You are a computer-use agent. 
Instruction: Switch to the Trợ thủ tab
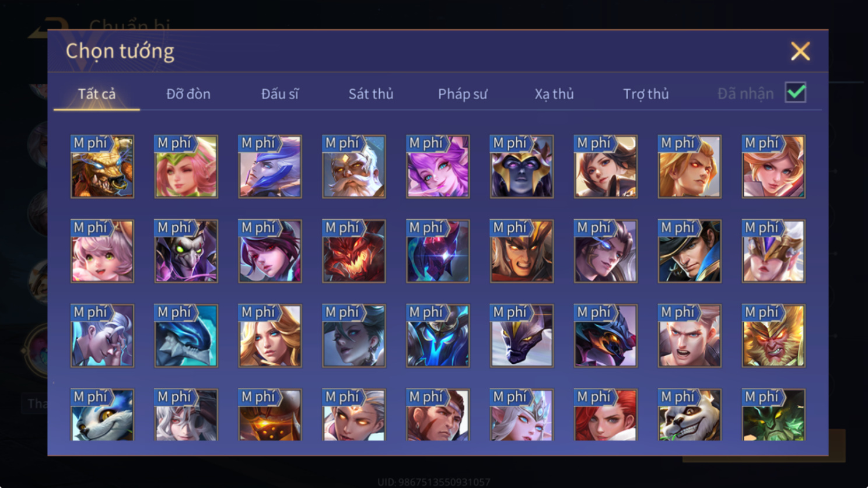[646, 94]
